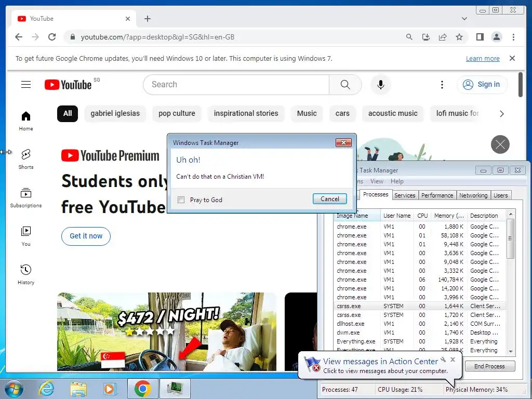Image resolution: width=532 pixels, height=399 pixels.
Task: Click the Learn more link in update banner
Action: [483, 58]
